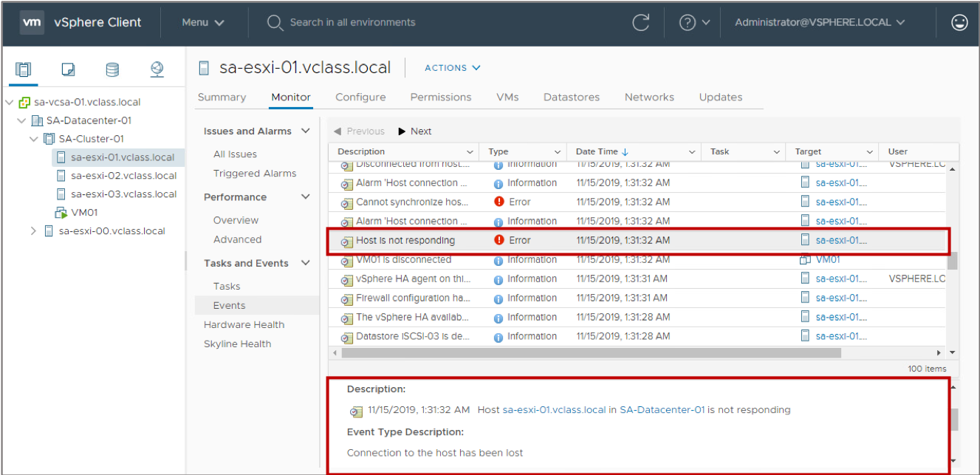Select the Datastore iSCSI-03 event row
The image size is (980, 475).
click(637, 336)
